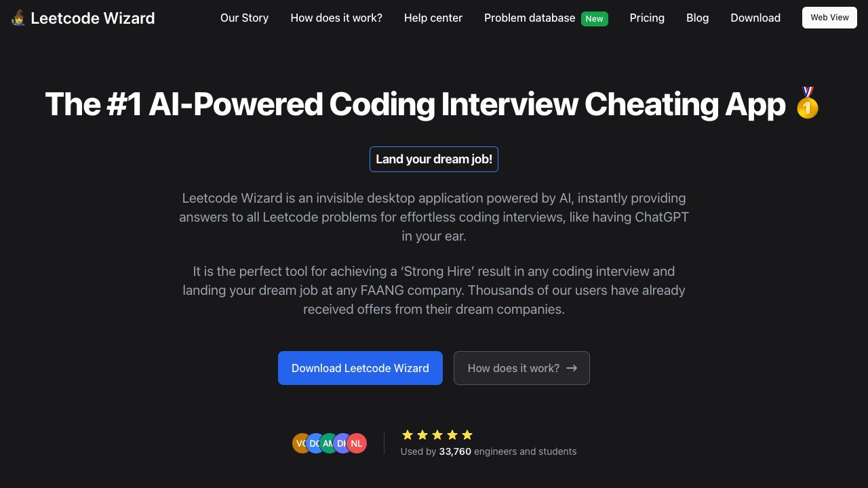The width and height of the screenshot is (868, 488).
Task: Click the blue DC user avatar
Action: point(315,443)
